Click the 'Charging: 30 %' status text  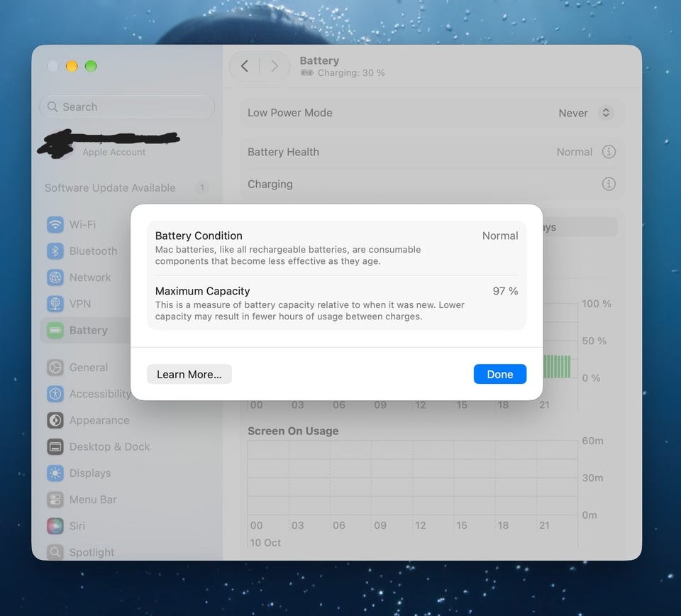point(351,73)
